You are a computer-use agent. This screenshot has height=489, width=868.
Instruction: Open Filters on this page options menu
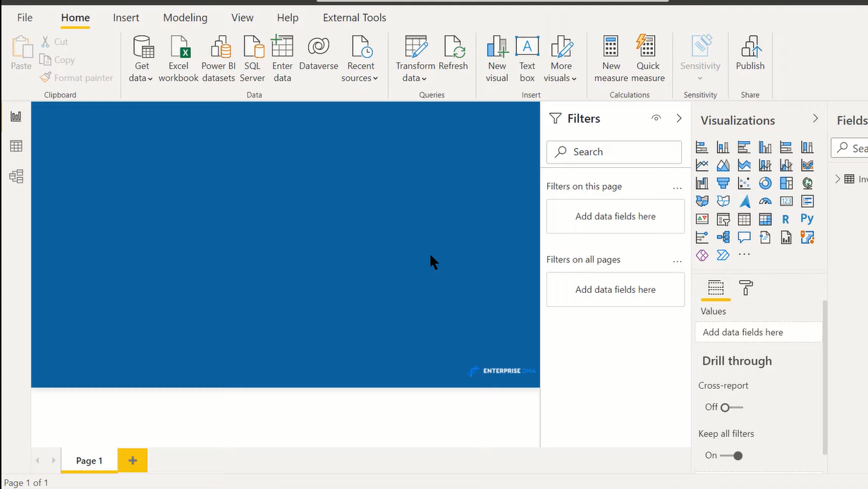click(x=678, y=187)
